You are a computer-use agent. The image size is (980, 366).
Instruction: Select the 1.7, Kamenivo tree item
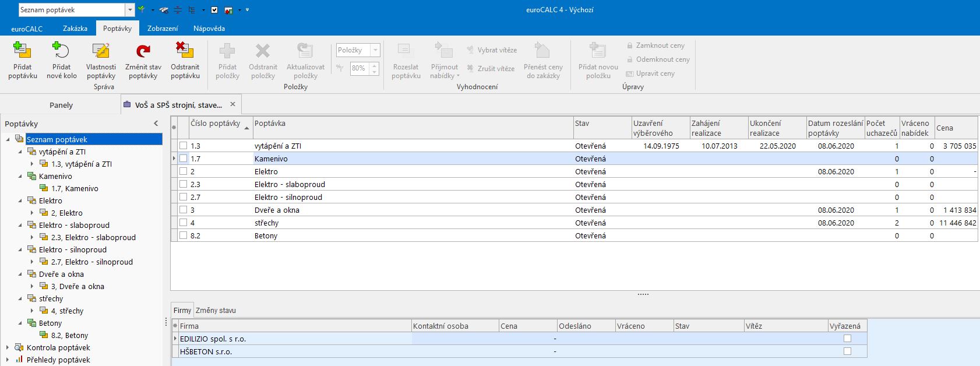[x=75, y=188]
